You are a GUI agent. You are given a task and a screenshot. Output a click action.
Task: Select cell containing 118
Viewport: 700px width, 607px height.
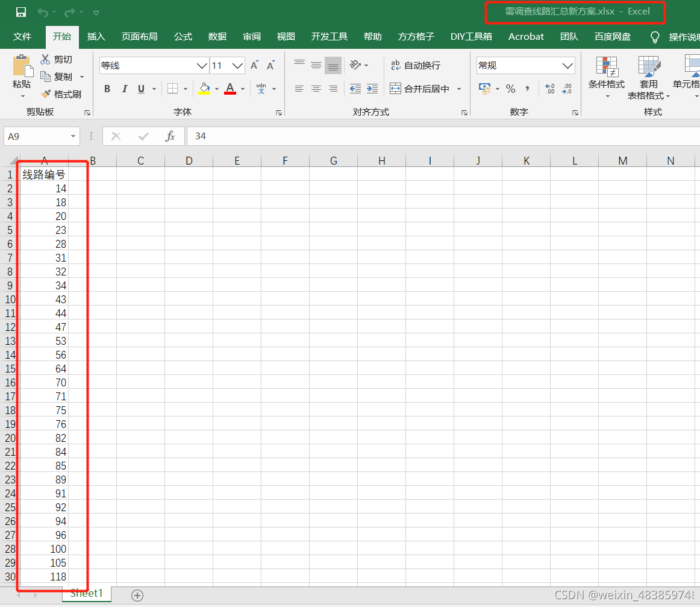coord(44,577)
